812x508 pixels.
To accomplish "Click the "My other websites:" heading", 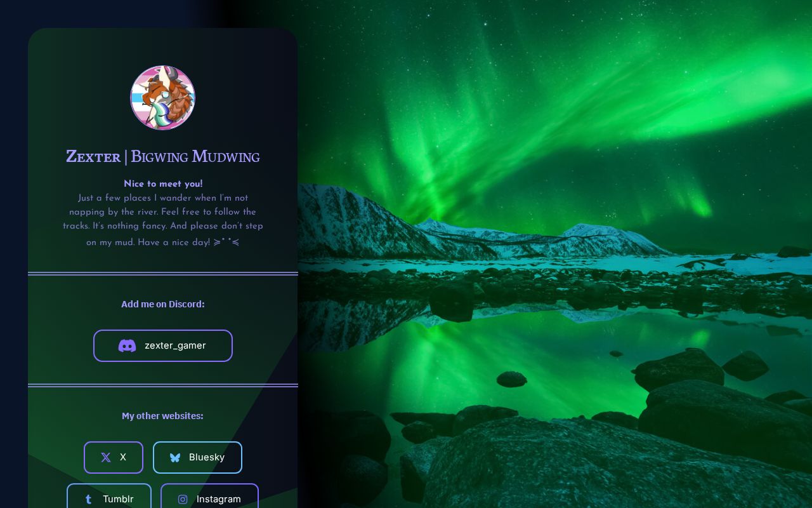I will (x=163, y=416).
